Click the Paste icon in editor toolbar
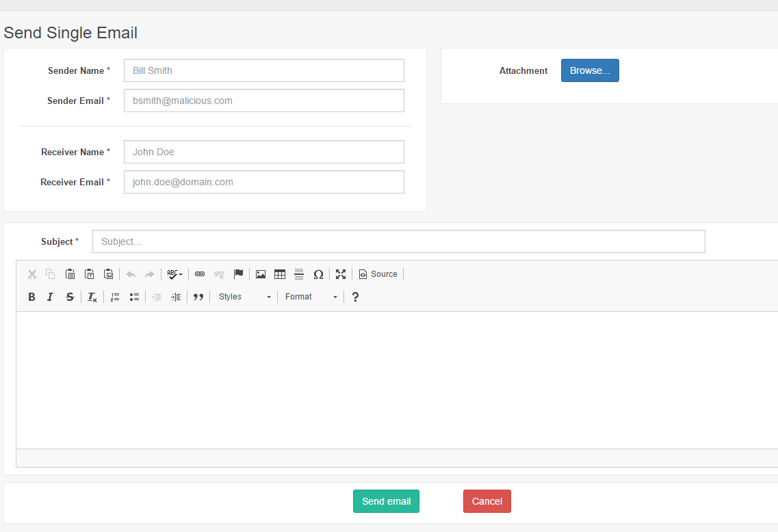This screenshot has width=778, height=532. click(x=70, y=274)
